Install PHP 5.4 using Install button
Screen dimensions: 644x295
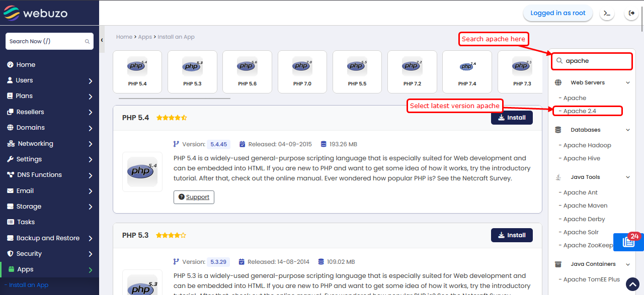pyautogui.click(x=512, y=118)
